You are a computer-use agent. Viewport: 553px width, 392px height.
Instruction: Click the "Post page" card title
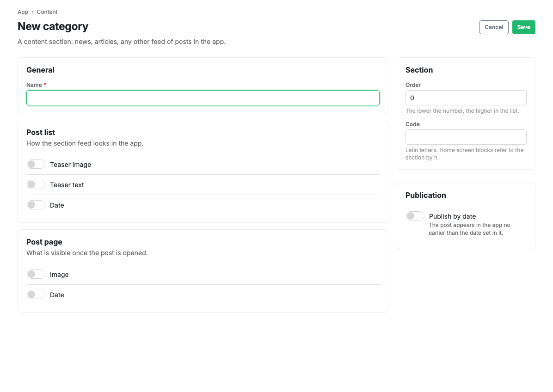[44, 242]
